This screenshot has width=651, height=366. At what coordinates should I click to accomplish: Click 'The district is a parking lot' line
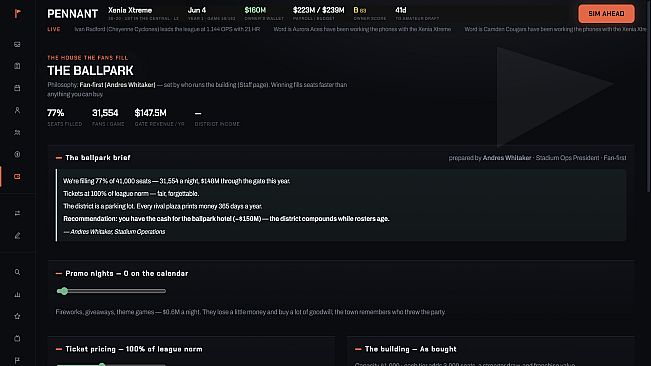coord(162,206)
